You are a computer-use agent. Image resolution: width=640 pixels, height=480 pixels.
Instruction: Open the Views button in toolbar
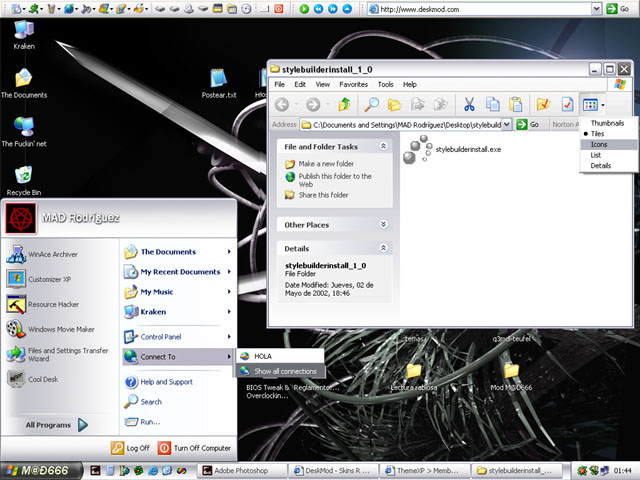coord(590,104)
